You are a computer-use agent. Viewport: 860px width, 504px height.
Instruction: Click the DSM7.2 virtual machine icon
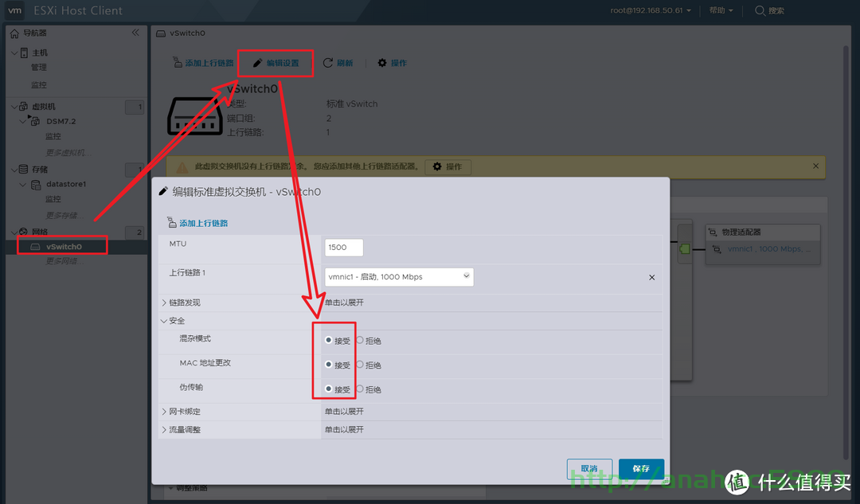pyautogui.click(x=34, y=121)
